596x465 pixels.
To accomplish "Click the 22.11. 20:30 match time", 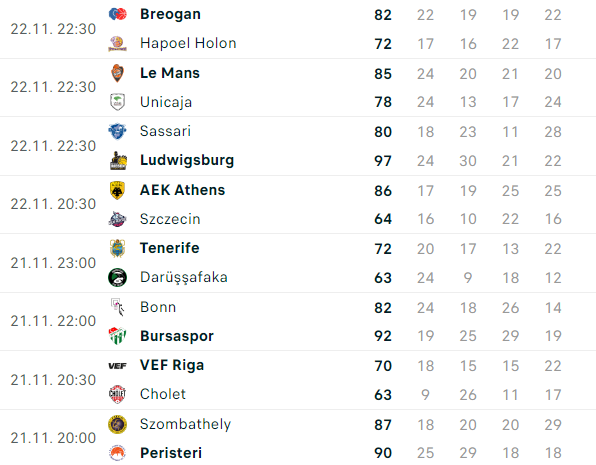I will pyautogui.click(x=53, y=204).
